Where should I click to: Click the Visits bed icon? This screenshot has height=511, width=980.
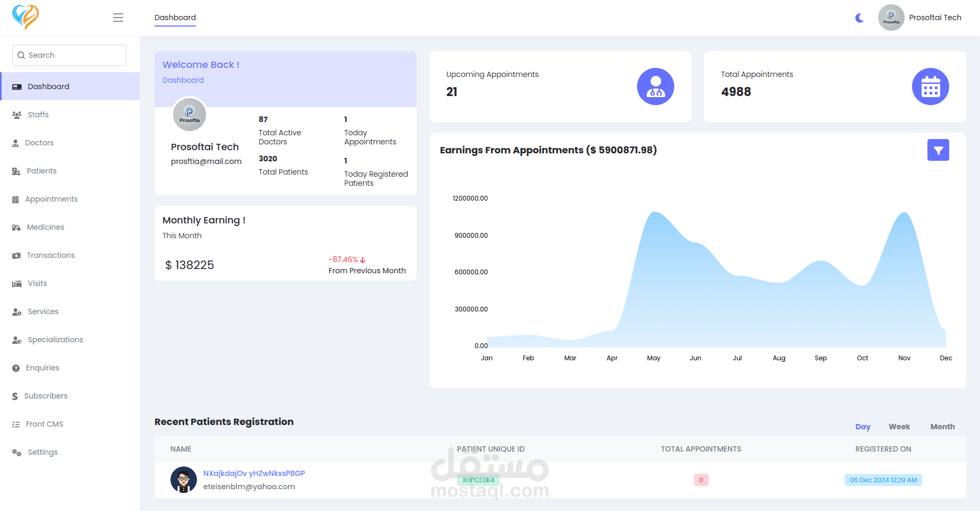tap(17, 283)
